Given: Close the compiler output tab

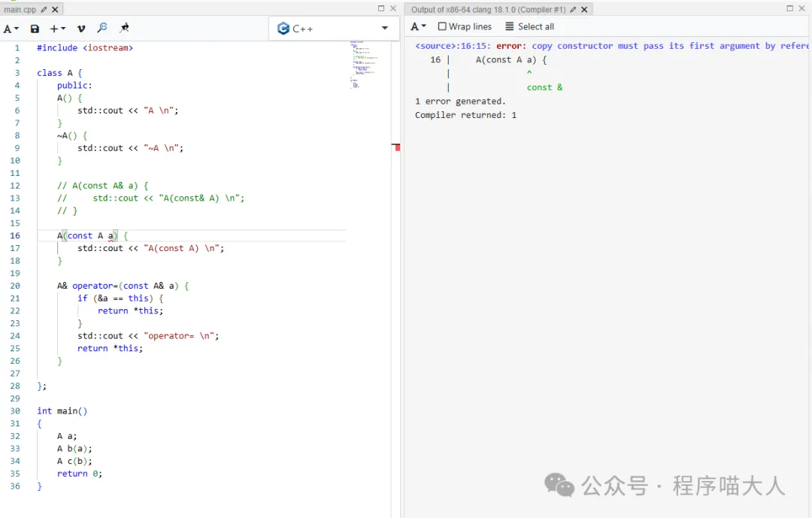Looking at the screenshot, I should point(584,9).
